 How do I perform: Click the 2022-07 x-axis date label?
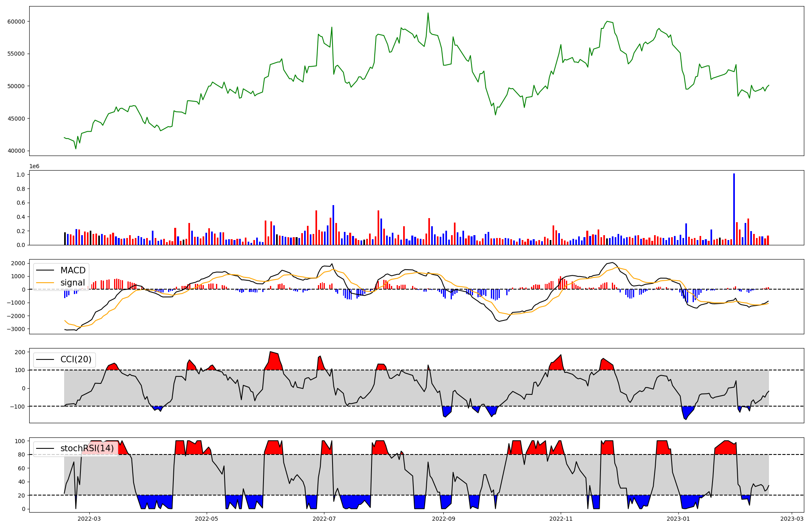pos(324,518)
